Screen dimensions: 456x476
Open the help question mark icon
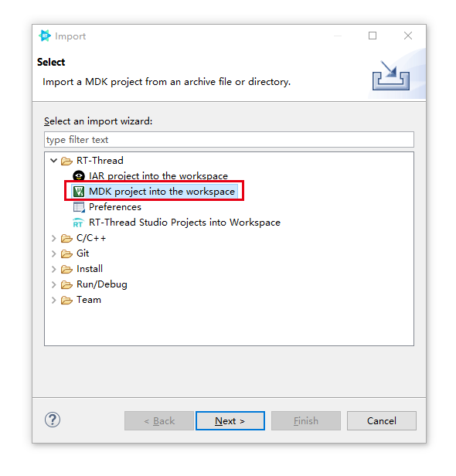(x=53, y=420)
